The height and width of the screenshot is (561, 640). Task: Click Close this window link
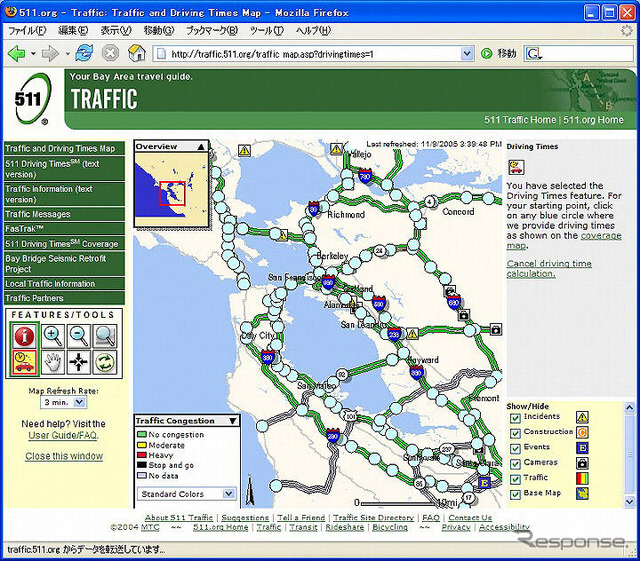coord(64,456)
